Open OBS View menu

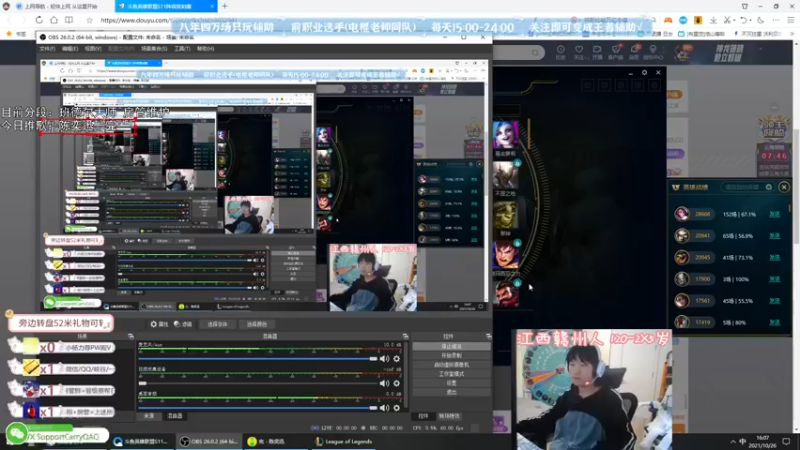[93, 48]
